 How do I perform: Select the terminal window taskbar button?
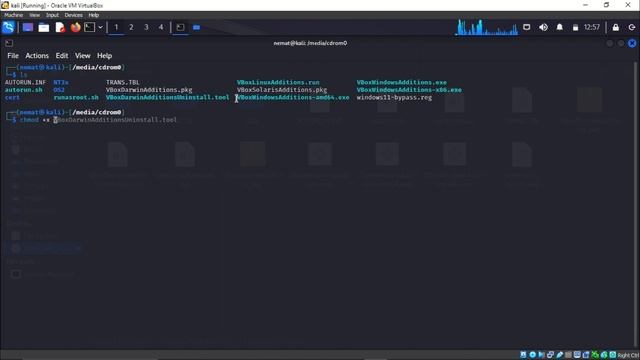pyautogui.click(x=180, y=27)
